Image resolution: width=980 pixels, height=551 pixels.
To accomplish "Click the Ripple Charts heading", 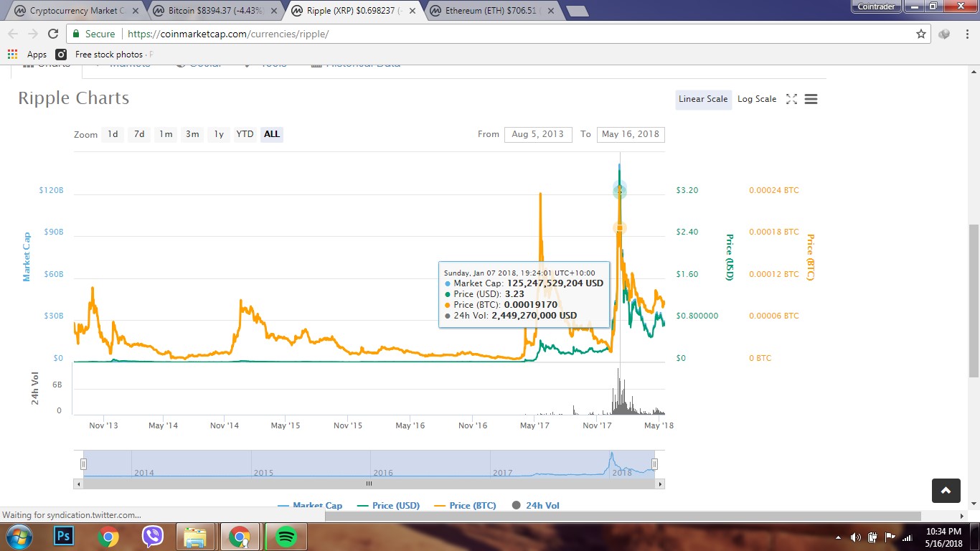I will [74, 98].
